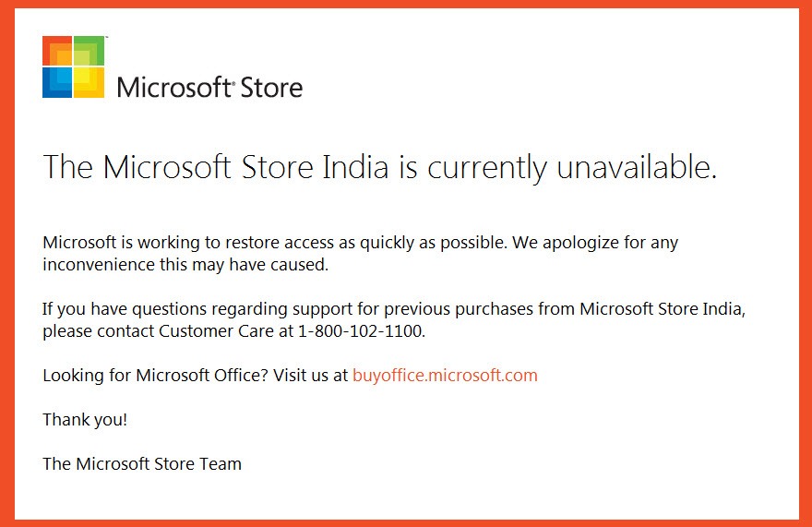
Task: Click the blue square of the Microsoft logo
Action: (57, 83)
